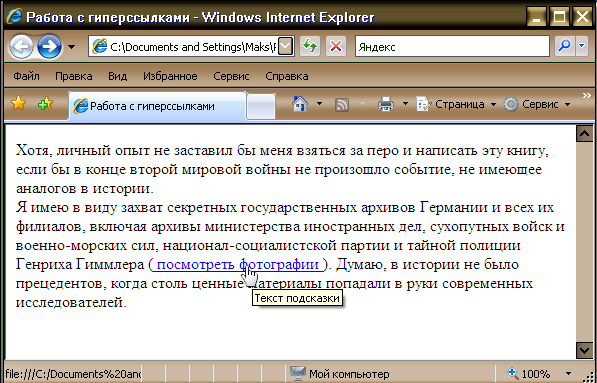Open the recent pages dropdown arrow
This screenshot has width=597, height=383.
coord(71,47)
